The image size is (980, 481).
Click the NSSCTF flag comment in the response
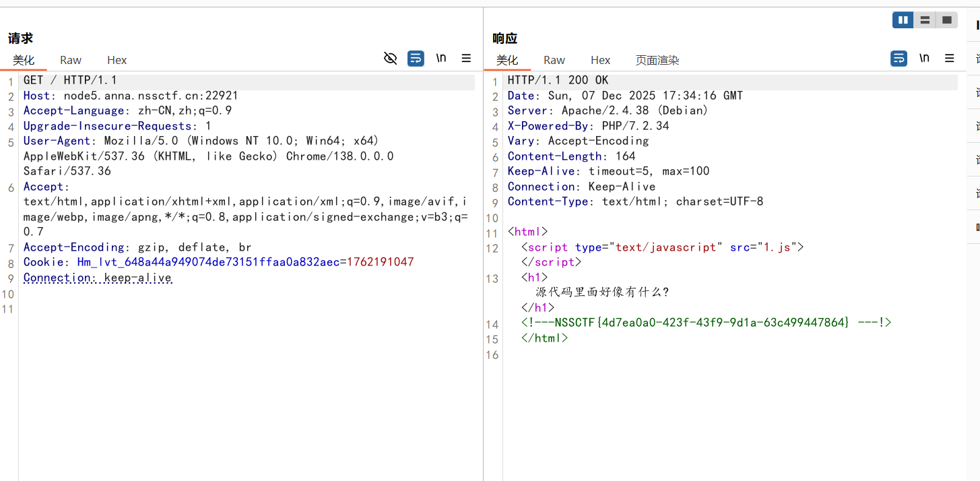point(705,323)
